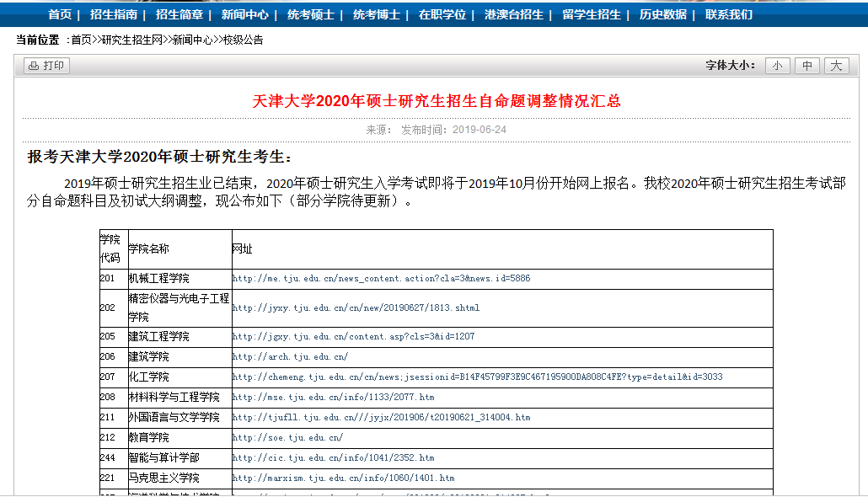Set font size to 大
This screenshot has height=497, width=868.
tap(835, 65)
